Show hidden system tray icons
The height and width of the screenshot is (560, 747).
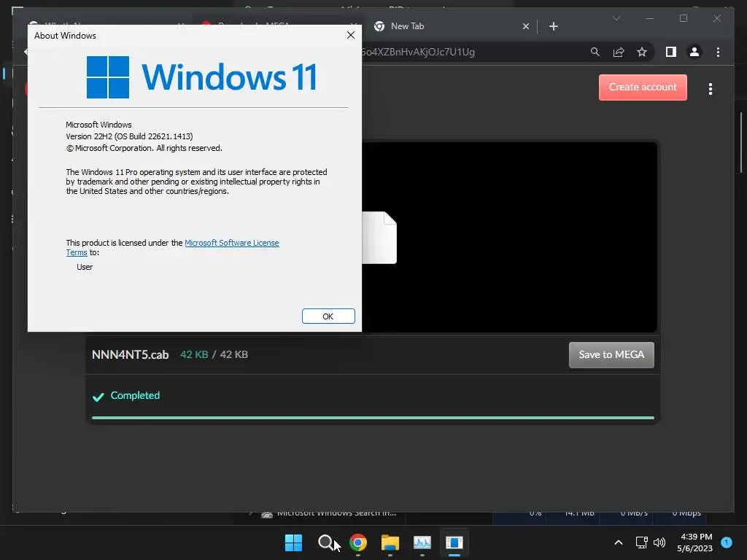click(x=619, y=542)
